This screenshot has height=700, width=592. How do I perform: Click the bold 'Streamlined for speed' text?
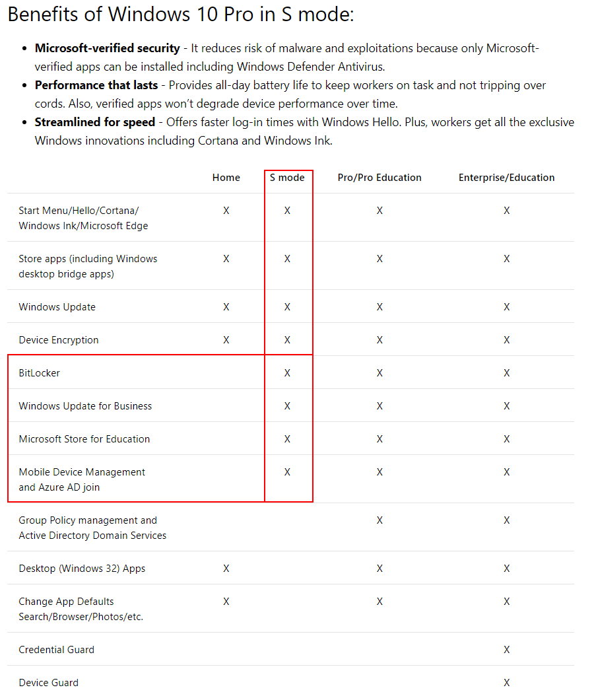pos(95,122)
